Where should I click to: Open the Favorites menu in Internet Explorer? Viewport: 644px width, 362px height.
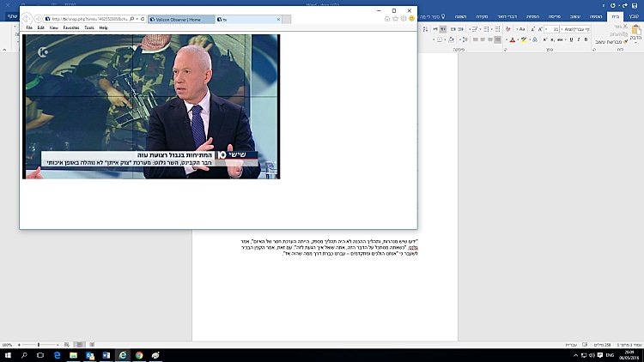click(69, 27)
